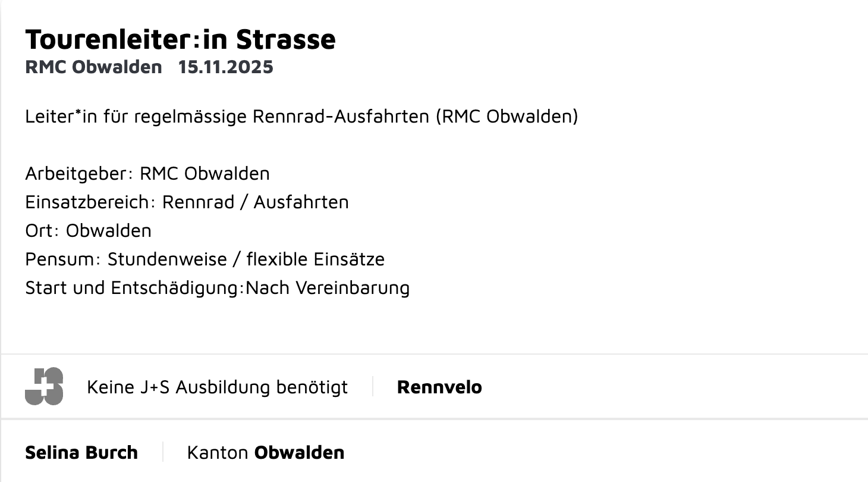This screenshot has height=482, width=868.
Task: Click the bold "Rennvelo" sport tag
Action: tap(439, 387)
